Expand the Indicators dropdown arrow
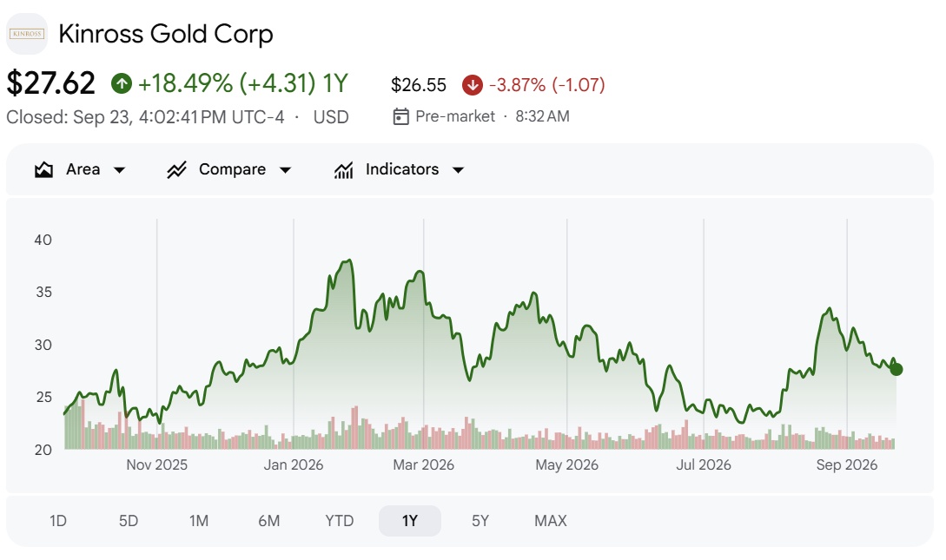 coord(458,170)
